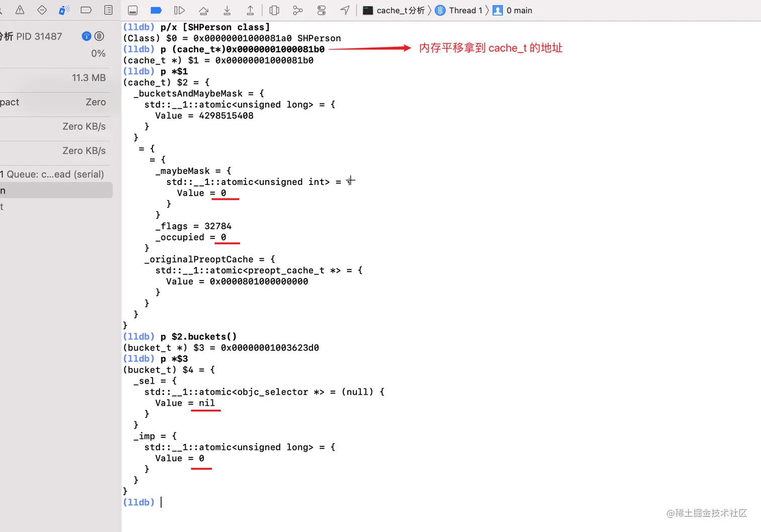
Task: Click the '_maybeMask = {' line
Action: pos(193,171)
